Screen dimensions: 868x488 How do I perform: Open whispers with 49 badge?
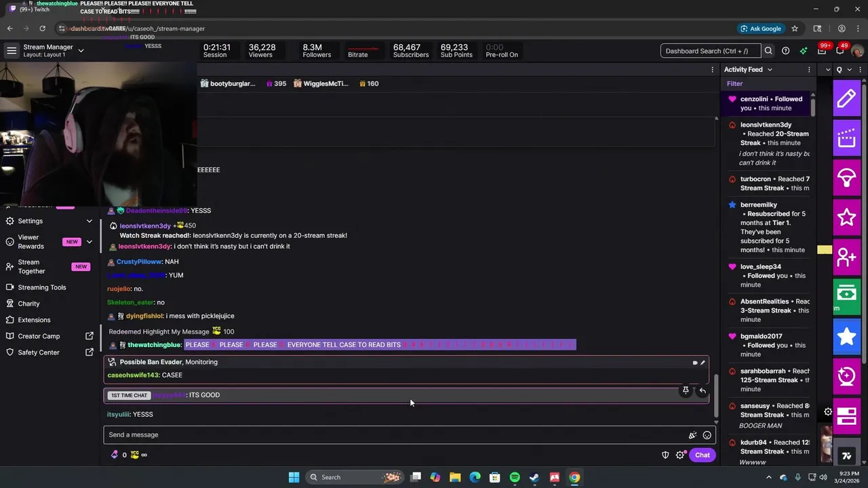tap(840, 51)
